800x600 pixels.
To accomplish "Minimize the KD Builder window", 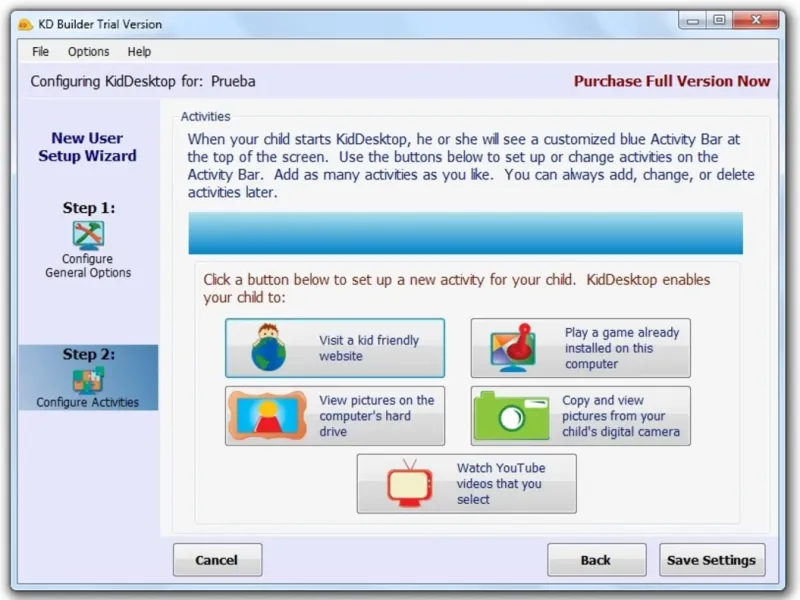I will coord(692,20).
